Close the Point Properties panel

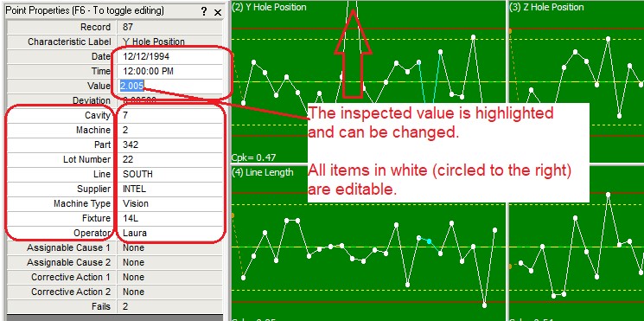pos(218,12)
